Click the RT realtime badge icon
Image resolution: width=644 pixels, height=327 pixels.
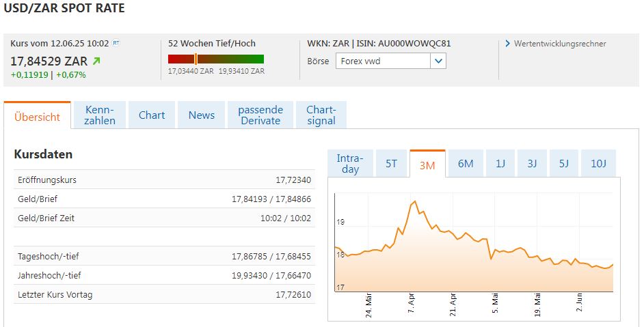point(116,43)
